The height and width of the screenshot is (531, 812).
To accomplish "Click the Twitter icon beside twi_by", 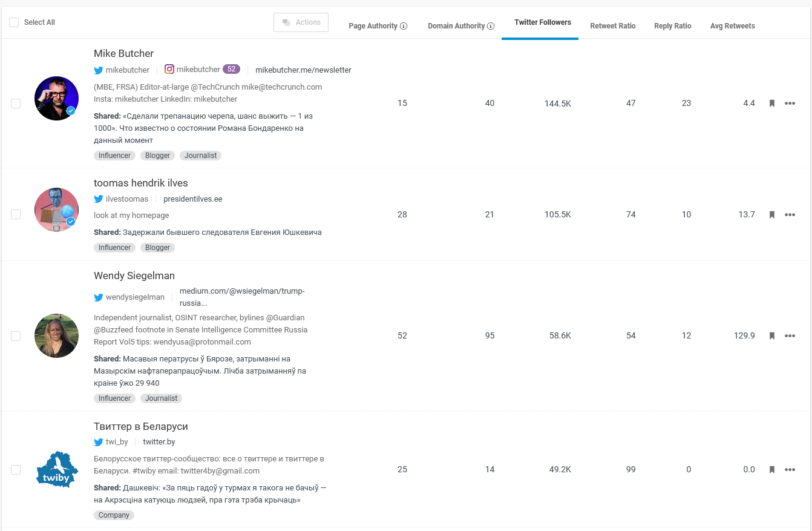I will pyautogui.click(x=99, y=442).
